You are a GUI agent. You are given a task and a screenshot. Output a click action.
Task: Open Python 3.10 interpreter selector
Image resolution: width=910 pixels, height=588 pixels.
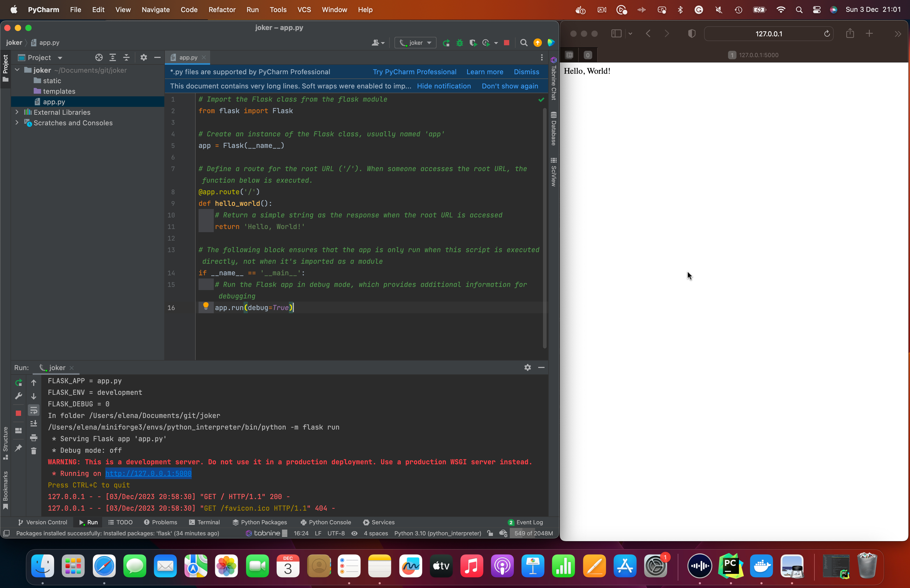[x=438, y=533]
